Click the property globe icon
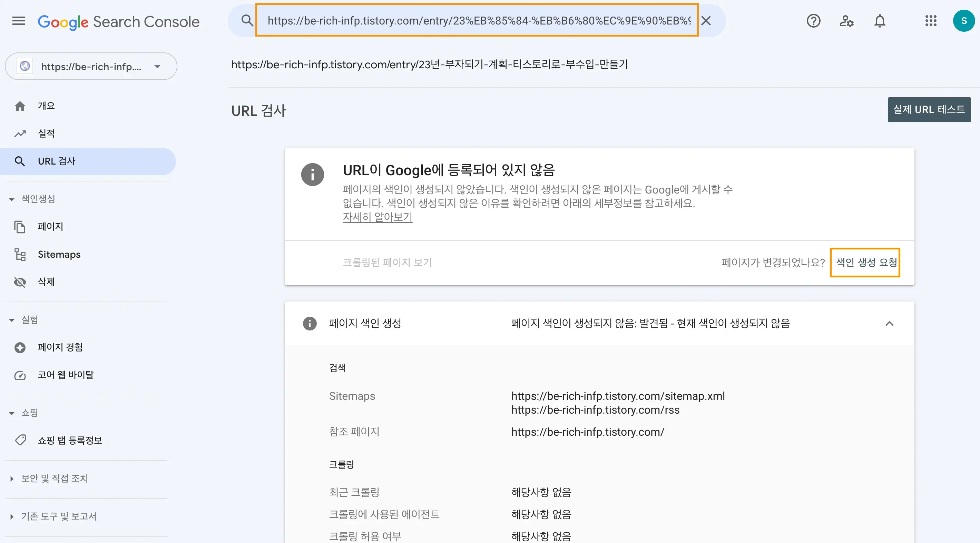Screen dimensions: 980x543 (x=25, y=66)
